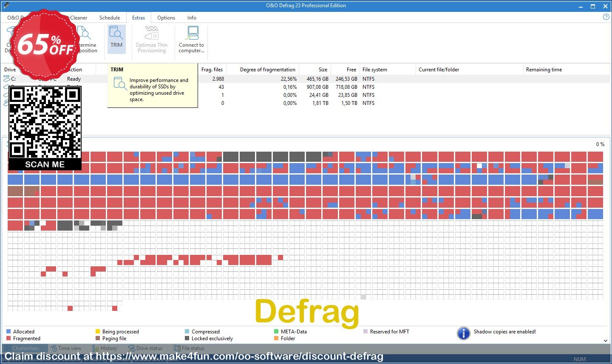Viewport: 612px width, 364px height.
Task: Select the Extras ribbon tab
Action: tap(139, 18)
